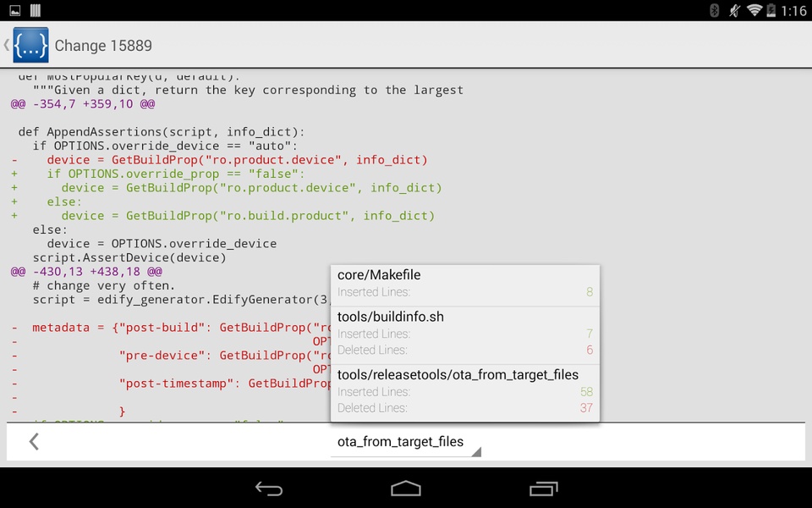The width and height of the screenshot is (812, 508).
Task: Tap the Wi-Fi signal status icon
Action: point(754,10)
